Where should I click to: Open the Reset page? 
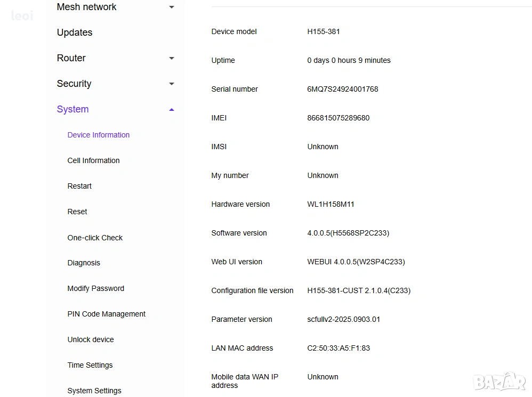point(77,212)
